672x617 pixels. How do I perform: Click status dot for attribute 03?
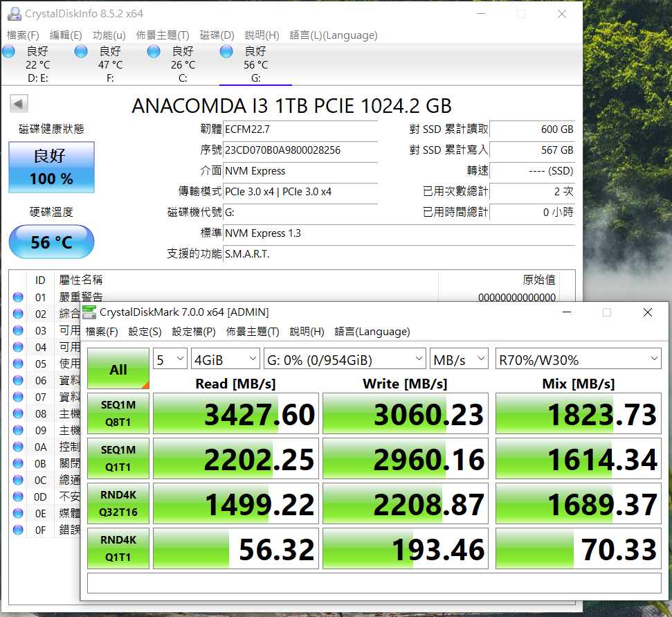click(18, 330)
